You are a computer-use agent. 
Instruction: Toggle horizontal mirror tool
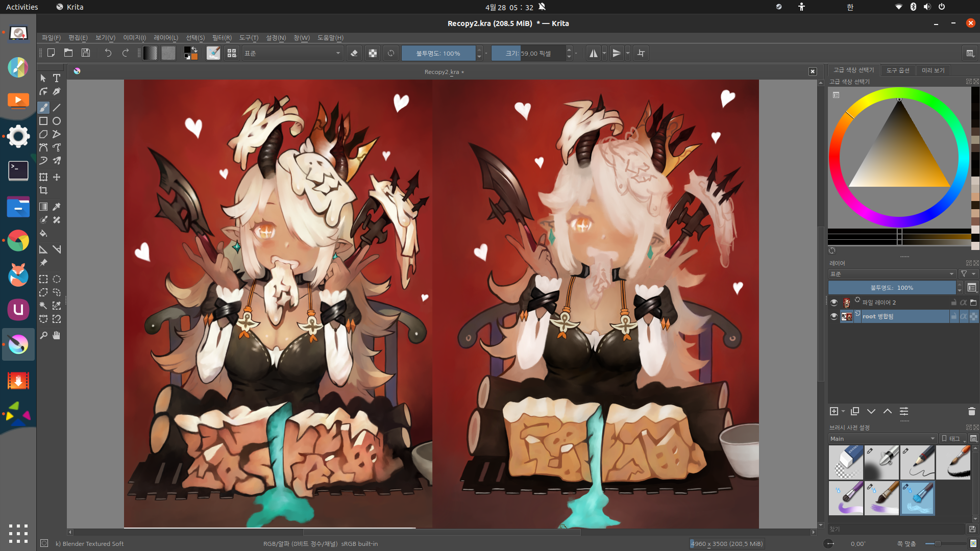[x=593, y=53]
